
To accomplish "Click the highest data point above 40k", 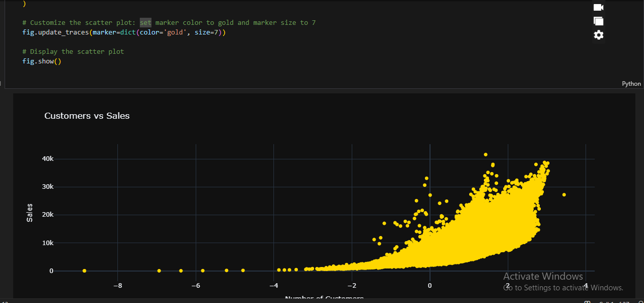I will click(x=485, y=154).
